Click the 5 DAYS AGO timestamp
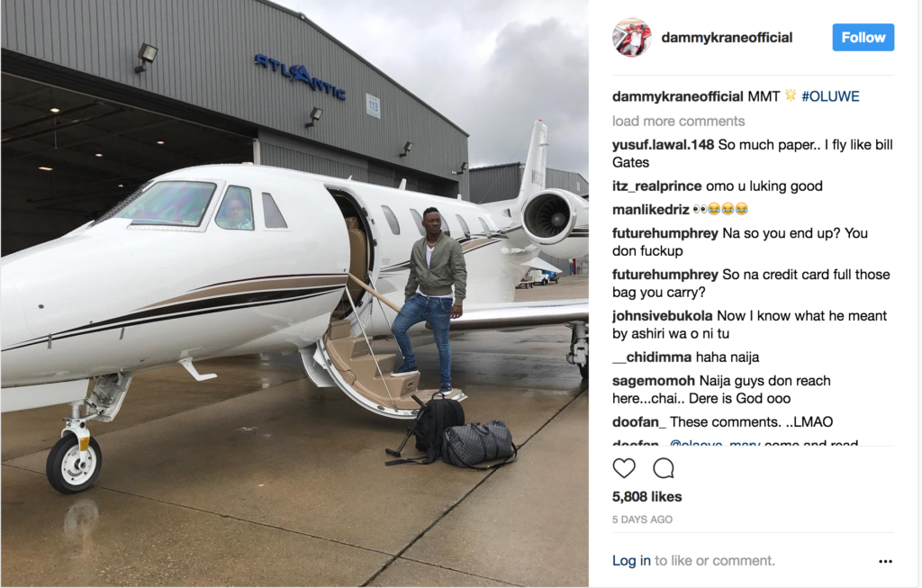922x588 pixels. (x=642, y=520)
